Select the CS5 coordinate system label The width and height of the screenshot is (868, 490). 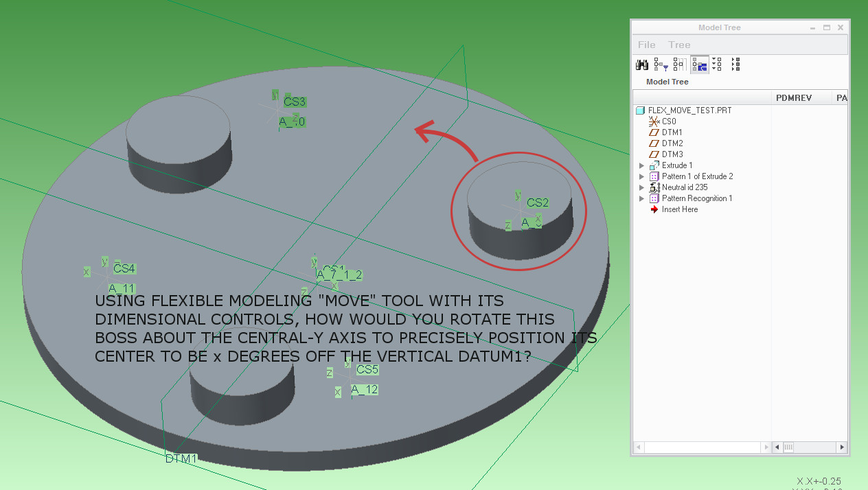tap(367, 369)
